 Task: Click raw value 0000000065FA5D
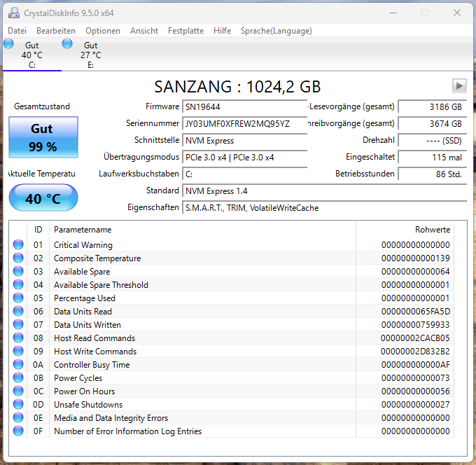click(416, 312)
